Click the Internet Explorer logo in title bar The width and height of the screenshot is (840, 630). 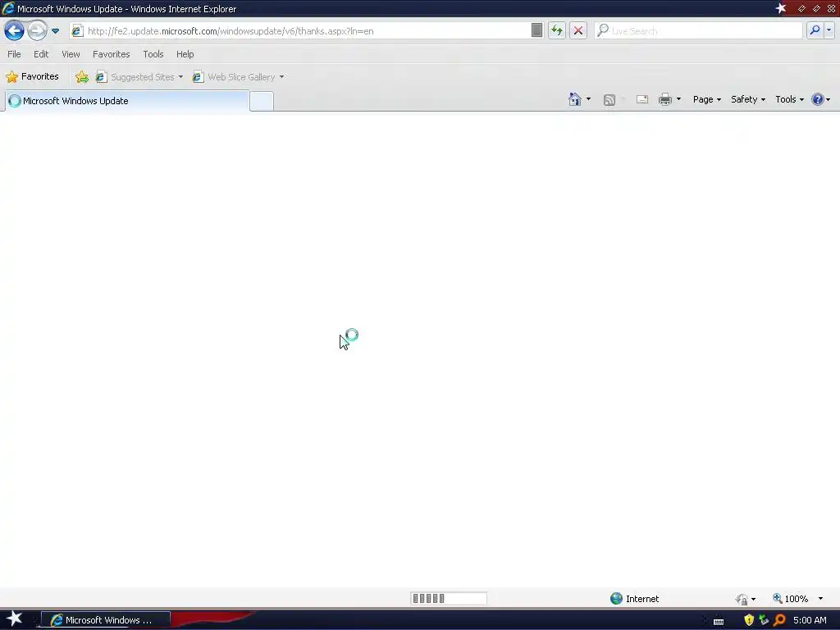8,8
